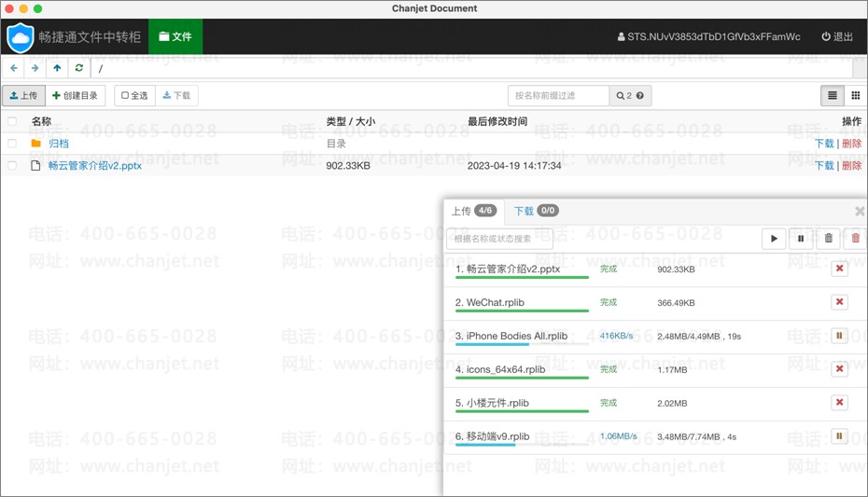The width and height of the screenshot is (868, 497).
Task: Pause iPhone Bodies All.rplib upload
Action: click(839, 336)
